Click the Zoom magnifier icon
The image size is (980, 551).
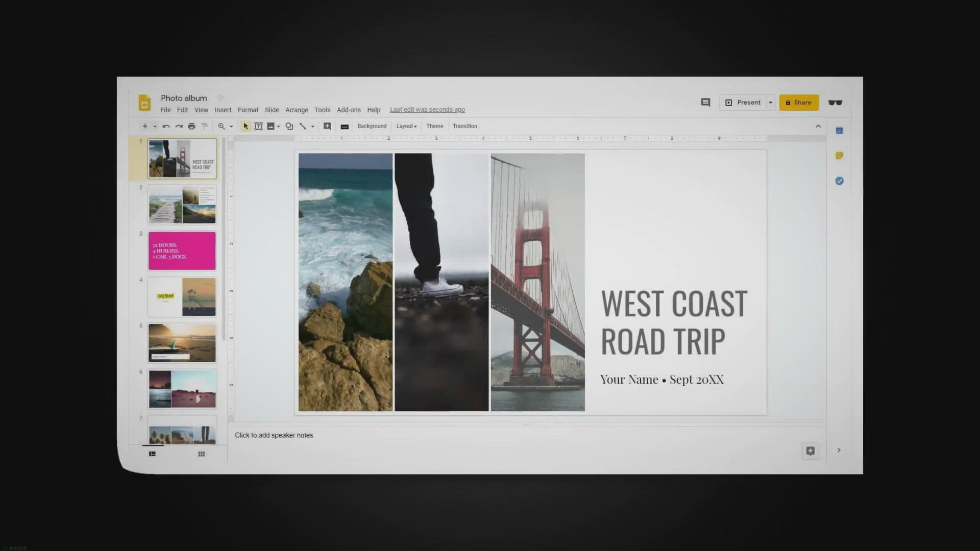[222, 126]
